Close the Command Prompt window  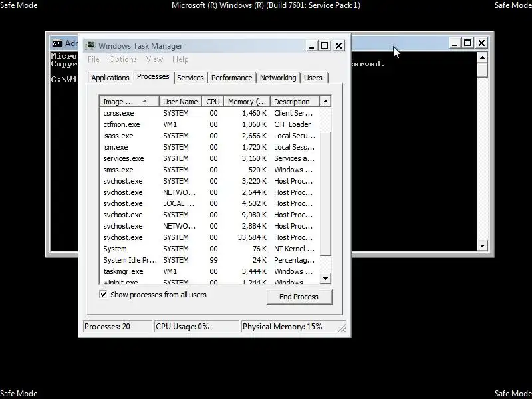(481, 43)
